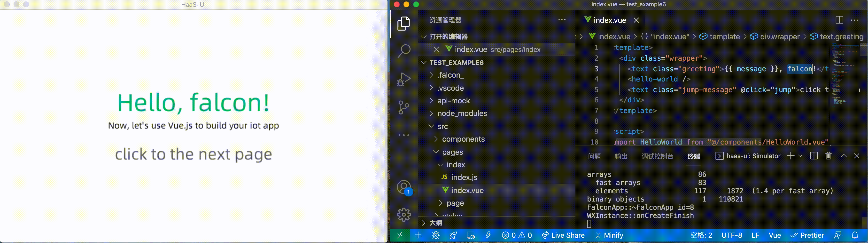Change file encoding UTF-8
Image resolution: width=868 pixels, height=243 pixels.
pyautogui.click(x=732, y=235)
